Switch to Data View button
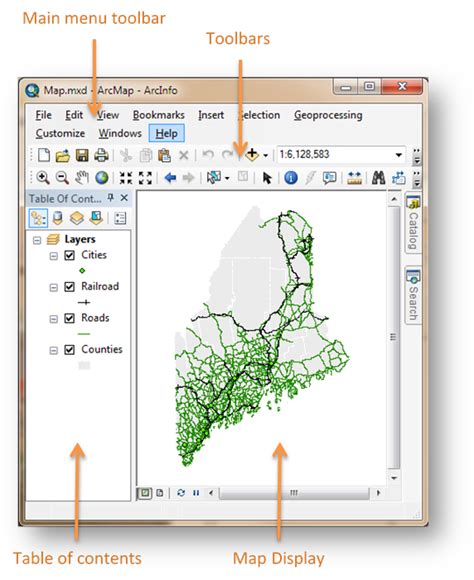The height and width of the screenshot is (580, 474). (145, 493)
